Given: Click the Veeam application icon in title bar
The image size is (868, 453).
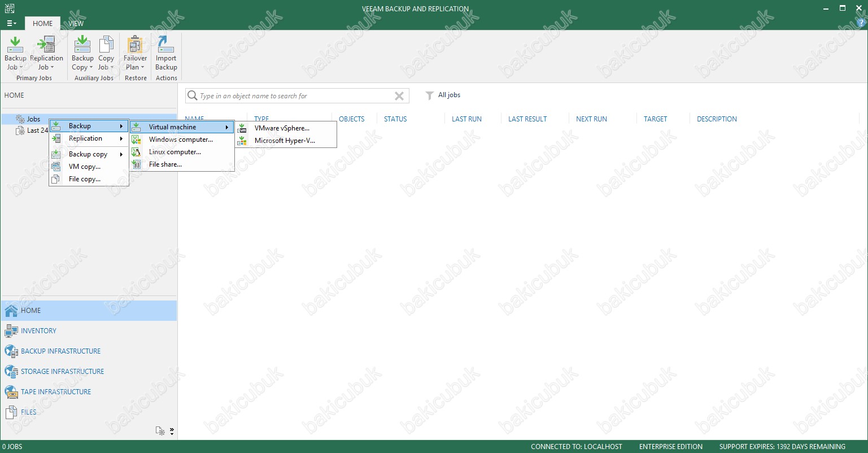Looking at the screenshot, I should pos(10,8).
